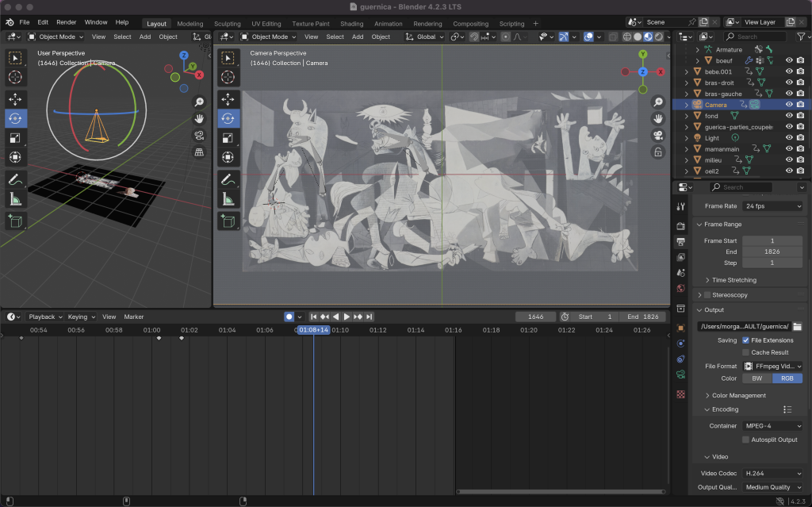This screenshot has width=812, height=507.
Task: Open the Global transform orientation dropdown
Action: click(x=425, y=36)
